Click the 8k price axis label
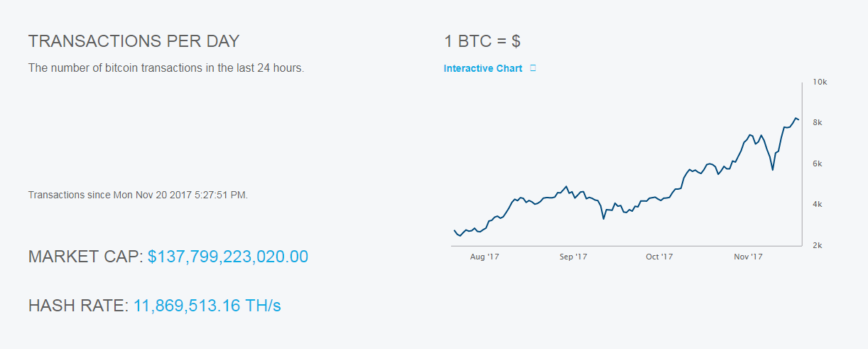The width and height of the screenshot is (868, 349). pos(818,122)
